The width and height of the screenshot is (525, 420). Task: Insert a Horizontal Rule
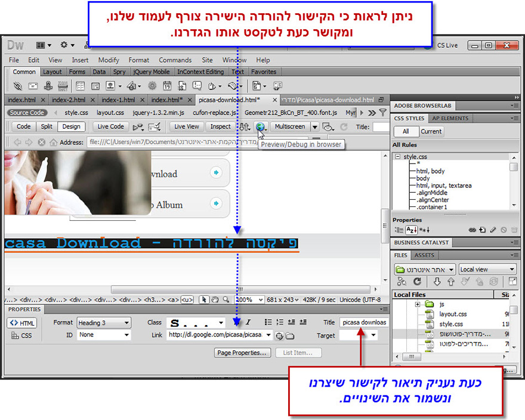tap(63, 86)
